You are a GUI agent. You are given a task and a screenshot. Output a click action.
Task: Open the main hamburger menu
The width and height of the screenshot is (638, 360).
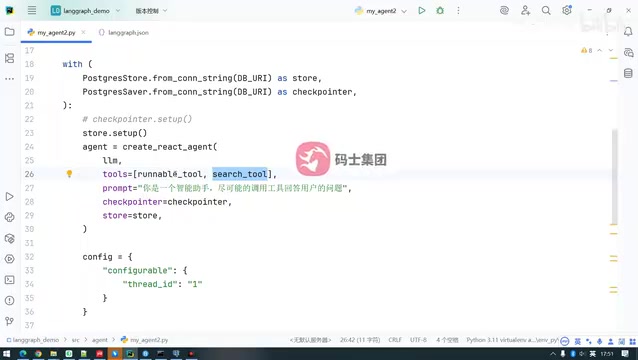(x=32, y=11)
